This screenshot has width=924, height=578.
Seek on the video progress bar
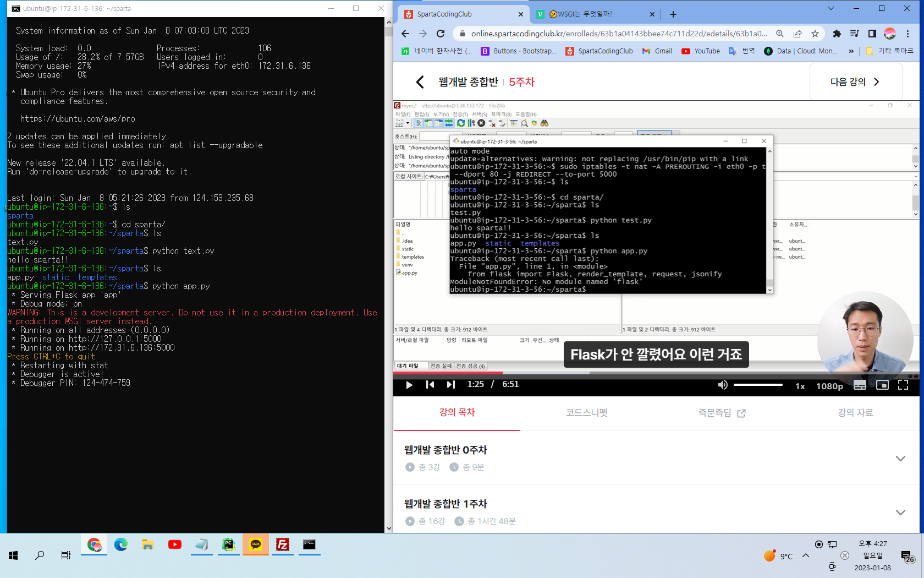coord(656,373)
